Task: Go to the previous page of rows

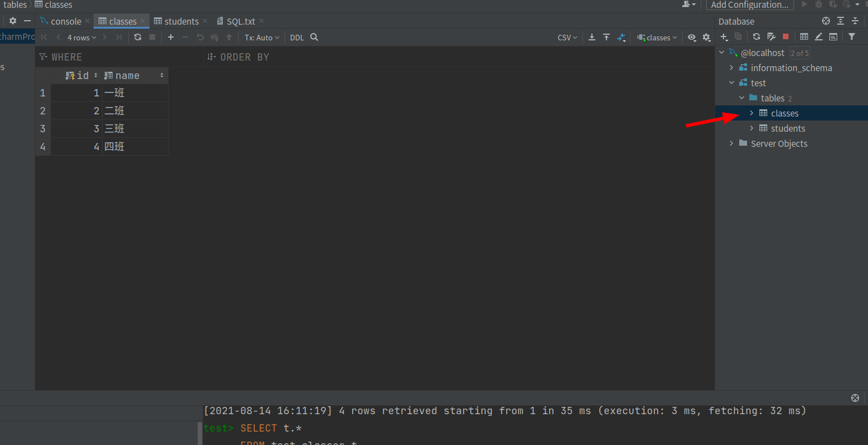Action: tap(58, 38)
